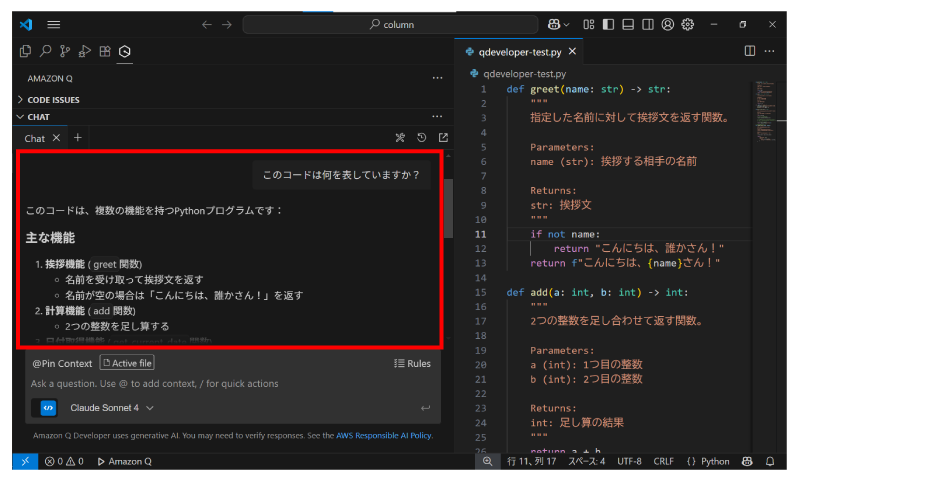Screen dimensions: 925x481
Task: Toggle the primary side bar
Action: (x=608, y=24)
